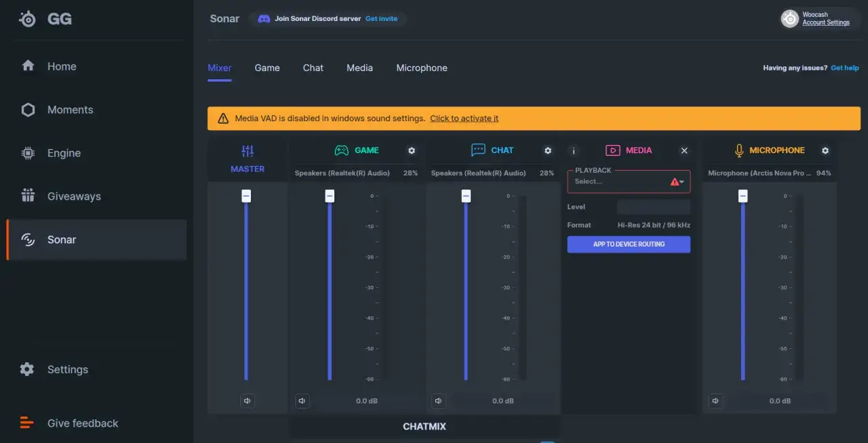Viewport: 868px width, 443px height.
Task: Switch to the Microphone tab
Action: (x=422, y=68)
